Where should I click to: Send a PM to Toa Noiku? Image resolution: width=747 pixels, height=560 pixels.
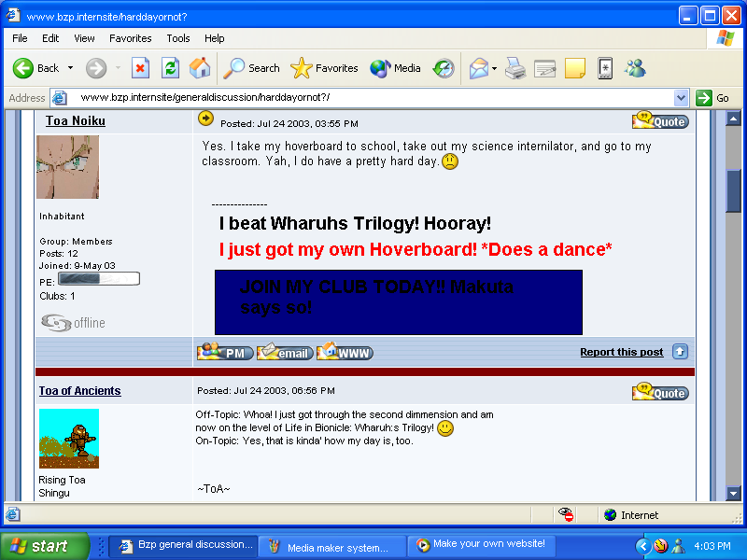click(225, 352)
